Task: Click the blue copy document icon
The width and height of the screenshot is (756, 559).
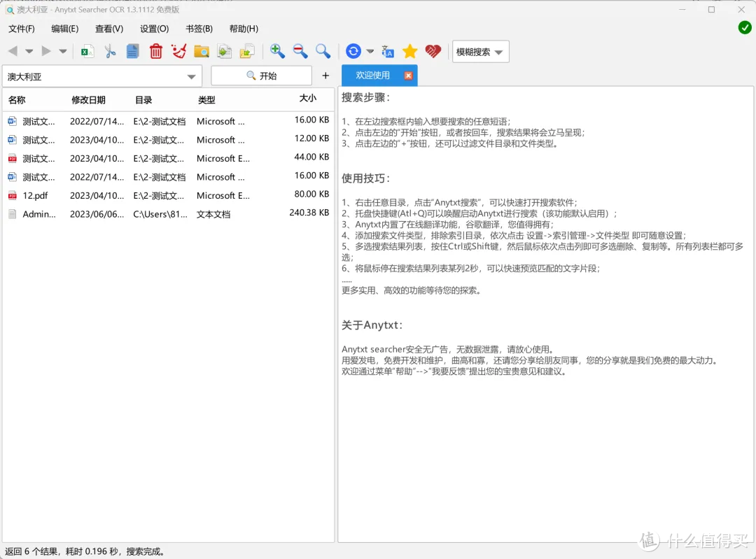Action: point(132,51)
